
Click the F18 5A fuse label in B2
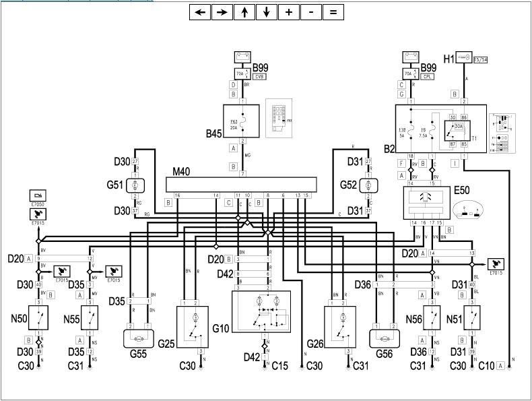[402, 132]
